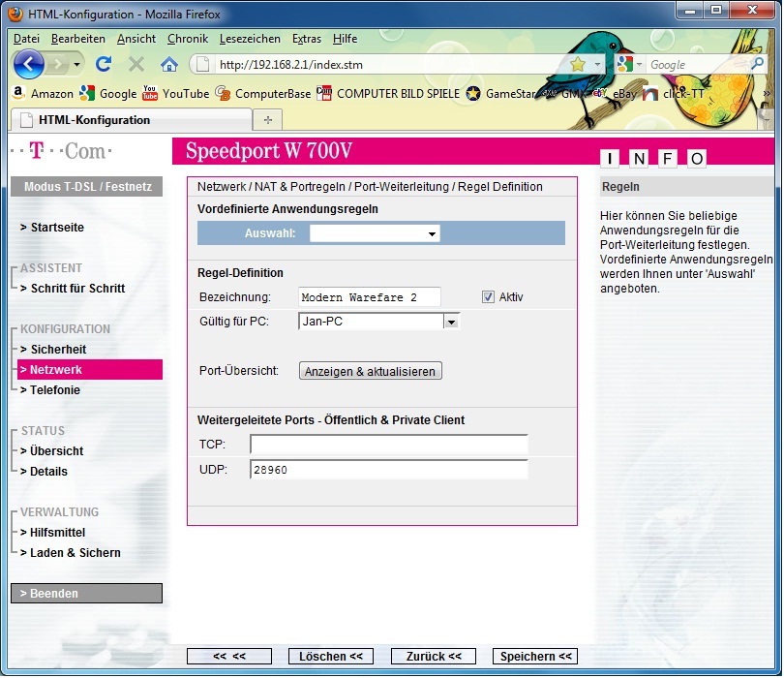The width and height of the screenshot is (784, 678).
Task: Click the page identity icon in address bar
Action: [x=202, y=65]
